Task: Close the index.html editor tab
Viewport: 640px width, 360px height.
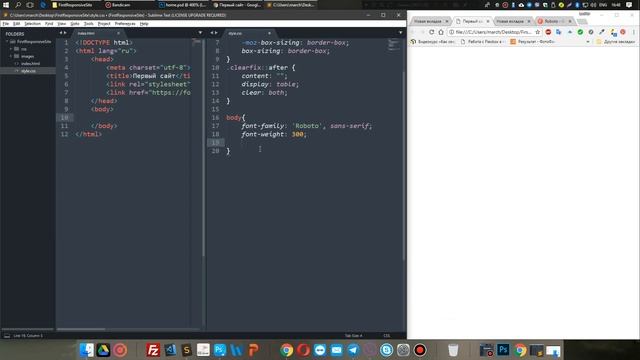Action: coord(118,33)
